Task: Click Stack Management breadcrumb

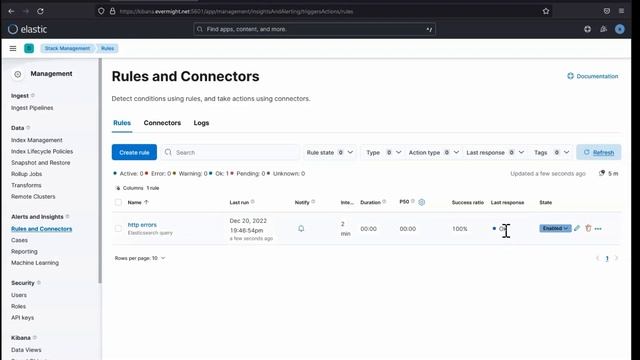Action: tap(67, 49)
